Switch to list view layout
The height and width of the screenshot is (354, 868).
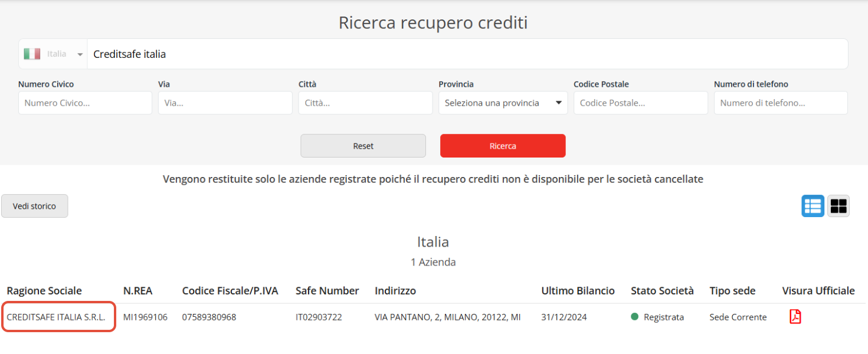[813, 206]
